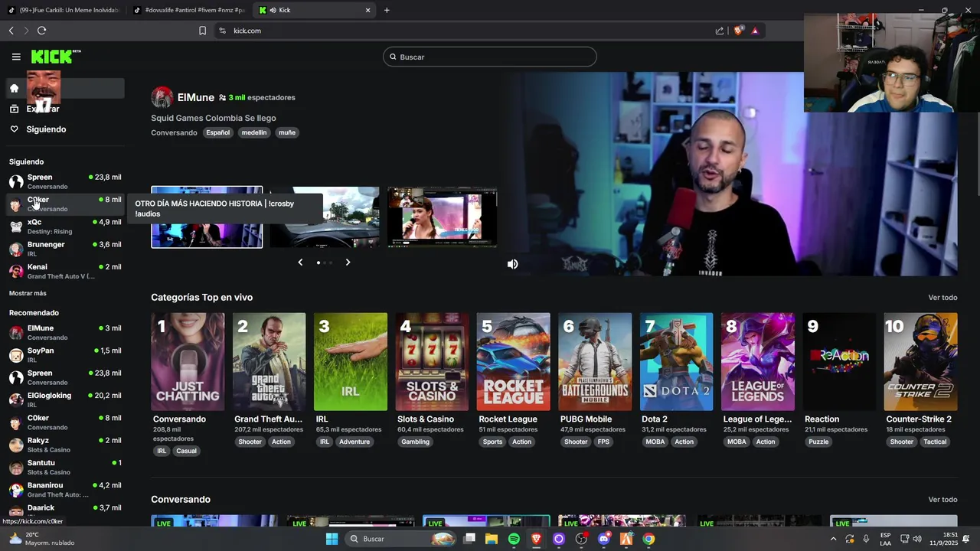The image size is (980, 551).
Task: Open Kenai channel in sidebar
Action: coord(65,271)
